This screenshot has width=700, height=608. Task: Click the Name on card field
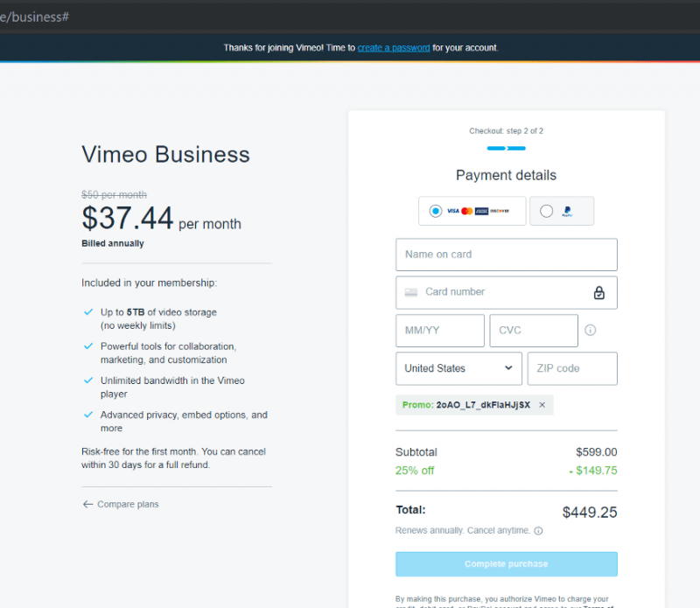click(x=506, y=255)
